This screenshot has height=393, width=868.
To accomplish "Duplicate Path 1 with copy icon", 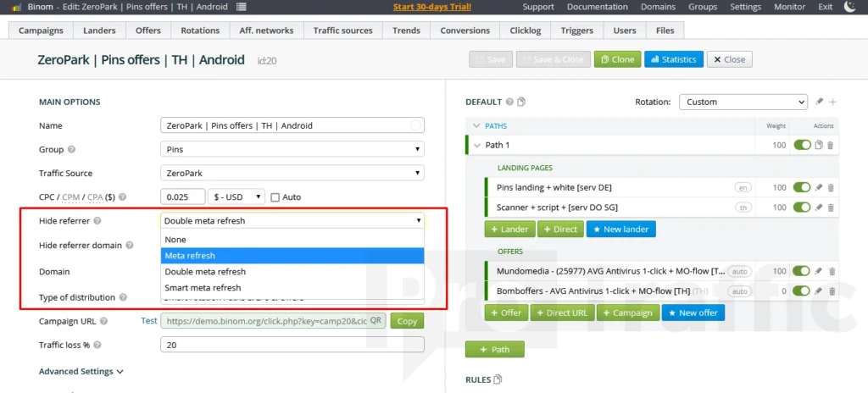I will (x=820, y=145).
